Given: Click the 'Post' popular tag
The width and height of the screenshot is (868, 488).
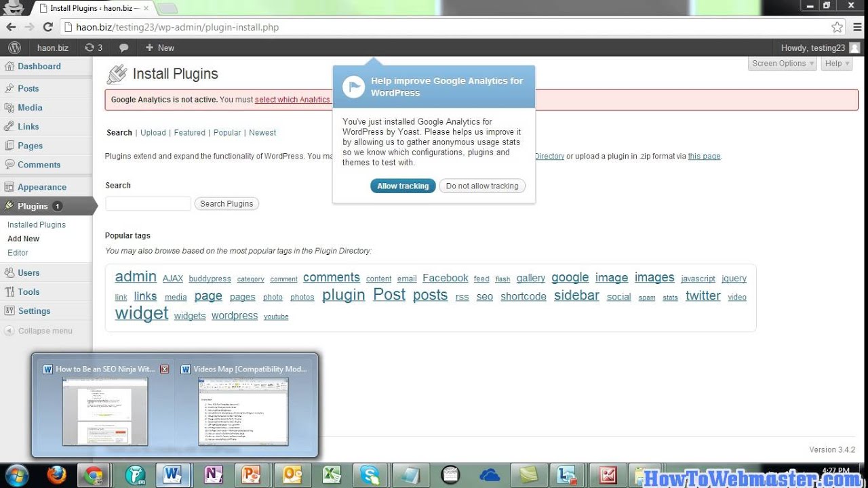Looking at the screenshot, I should [389, 295].
